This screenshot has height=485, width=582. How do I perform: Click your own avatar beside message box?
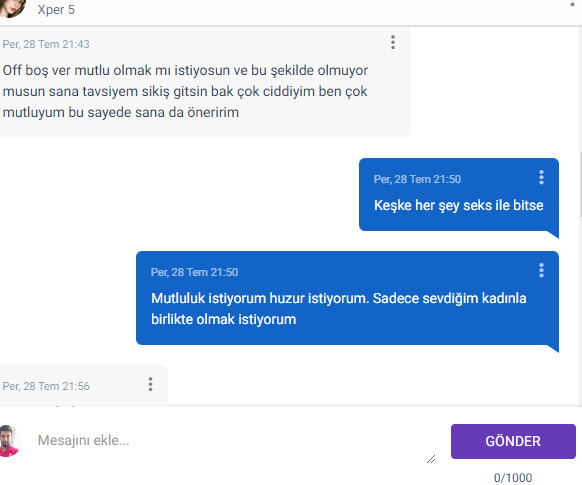point(9,440)
